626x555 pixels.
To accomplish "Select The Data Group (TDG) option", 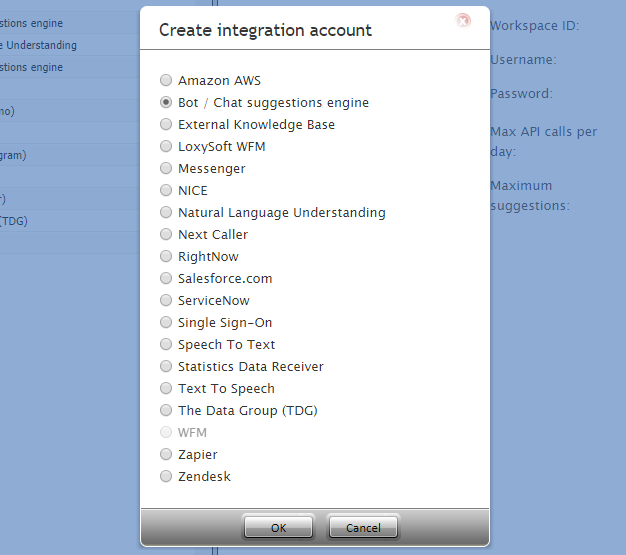I will pos(166,410).
